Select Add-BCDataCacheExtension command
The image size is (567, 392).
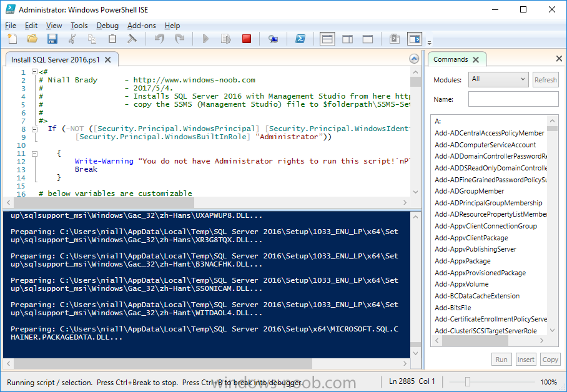(x=477, y=296)
